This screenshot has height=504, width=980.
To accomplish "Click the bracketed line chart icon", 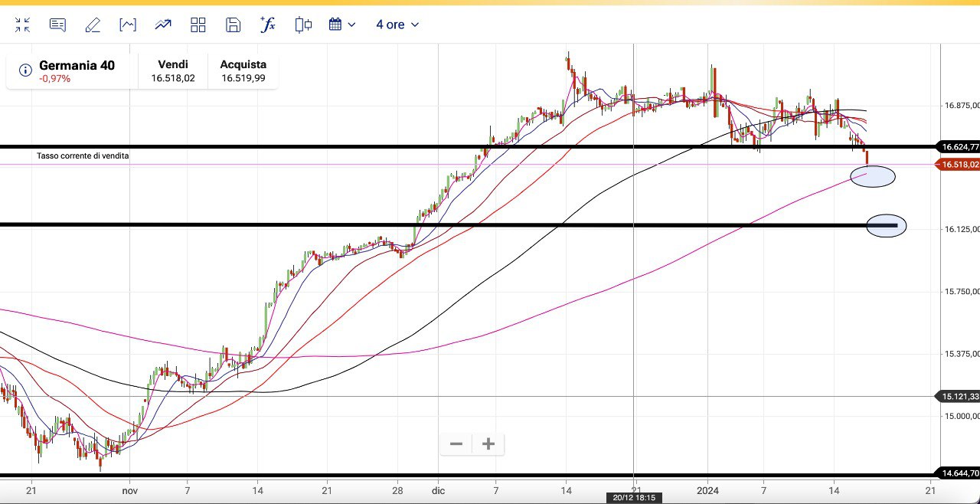I will (128, 25).
